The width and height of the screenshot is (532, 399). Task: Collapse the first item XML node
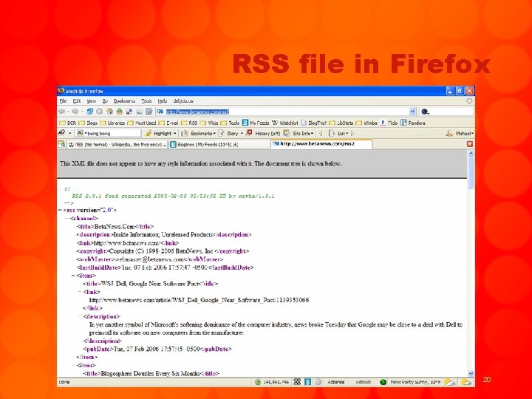[x=73, y=276]
